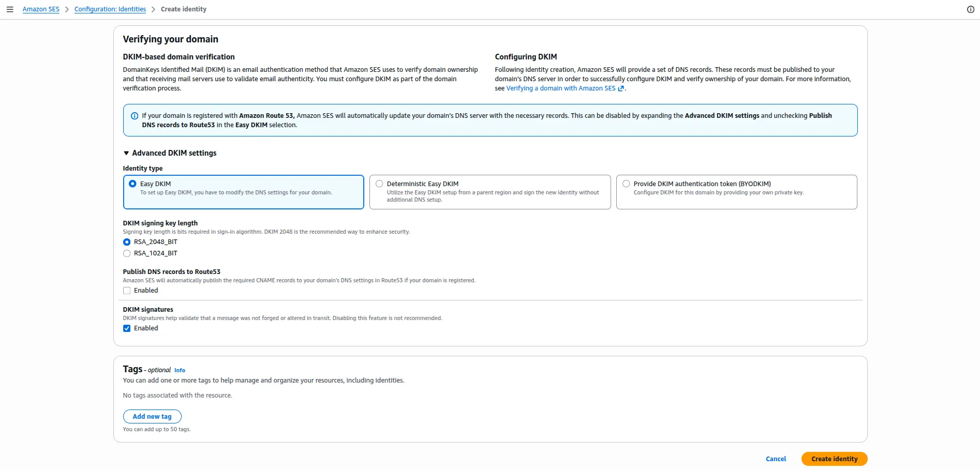
Task: Open the hamburger navigation menu
Action: [x=10, y=9]
